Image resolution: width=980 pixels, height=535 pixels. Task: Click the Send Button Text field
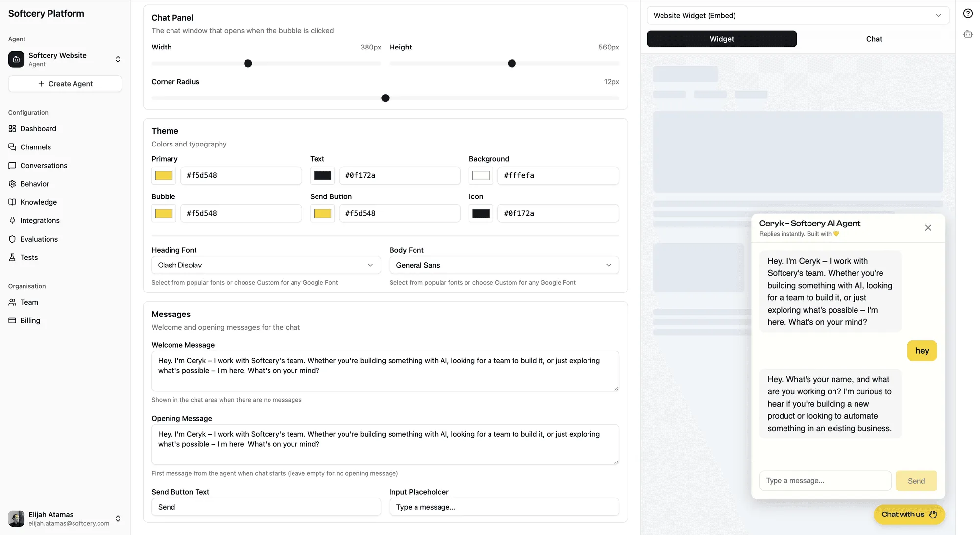[266, 507]
